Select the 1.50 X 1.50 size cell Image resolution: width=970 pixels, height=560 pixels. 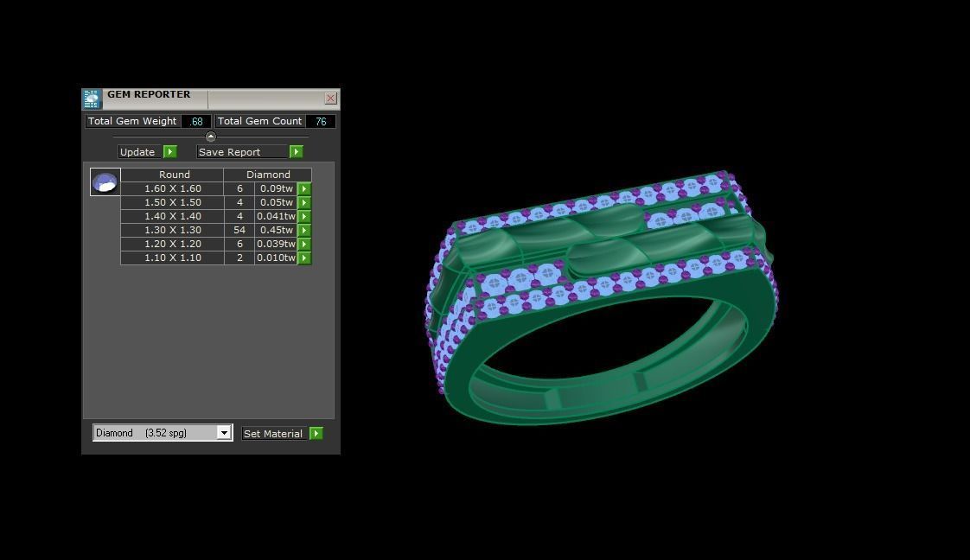173,202
